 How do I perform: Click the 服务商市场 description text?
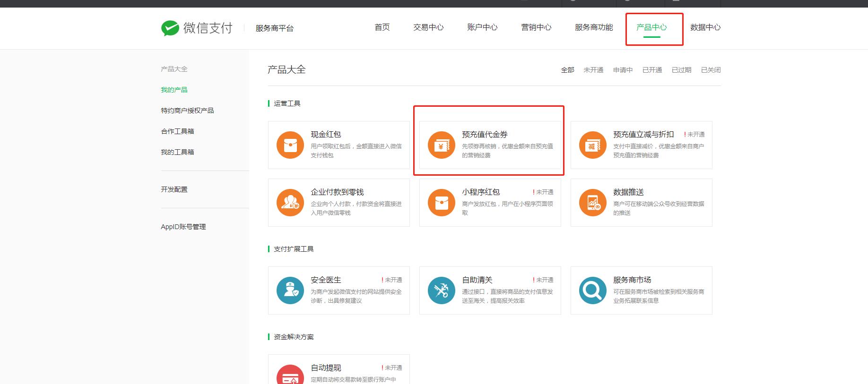coord(659,296)
